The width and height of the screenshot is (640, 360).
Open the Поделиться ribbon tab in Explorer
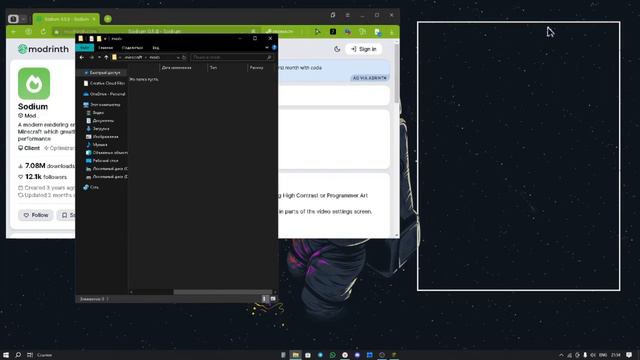coord(132,48)
